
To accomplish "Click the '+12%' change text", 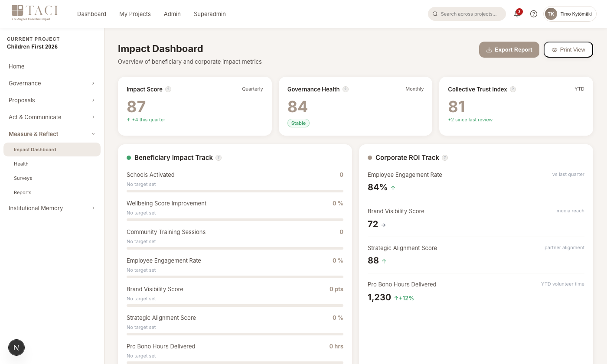I will click(406, 298).
